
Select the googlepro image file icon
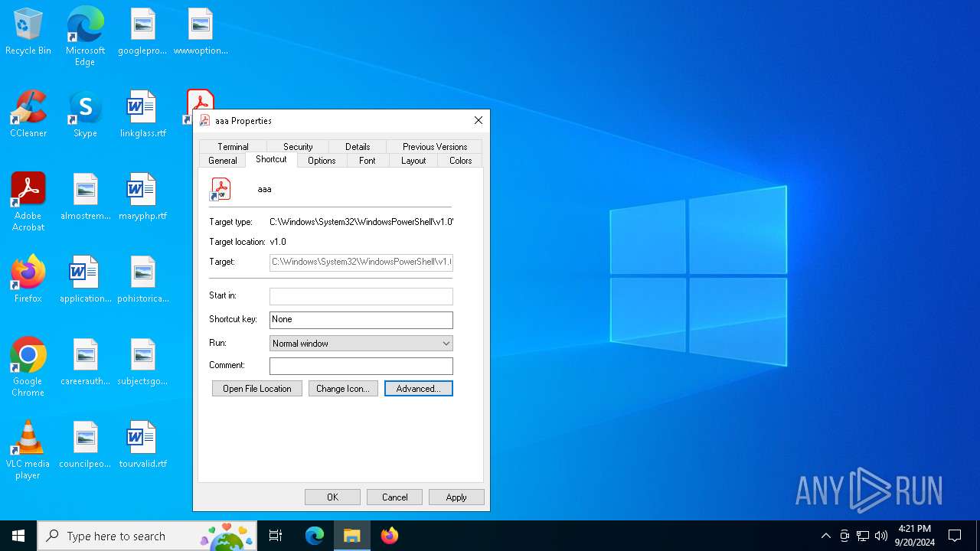142,32
